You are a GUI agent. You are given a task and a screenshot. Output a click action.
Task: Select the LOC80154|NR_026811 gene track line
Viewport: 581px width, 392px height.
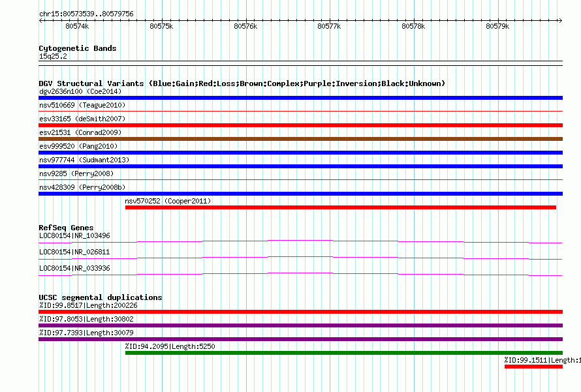coord(300,258)
